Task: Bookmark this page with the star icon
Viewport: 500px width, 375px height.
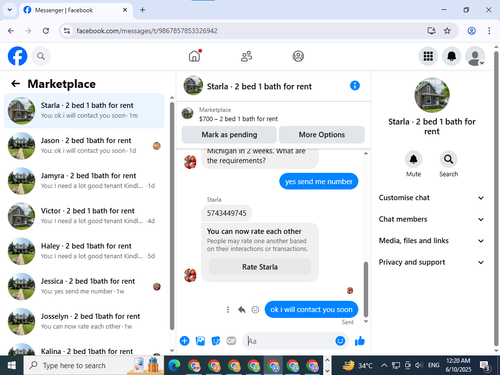Action: tap(447, 31)
